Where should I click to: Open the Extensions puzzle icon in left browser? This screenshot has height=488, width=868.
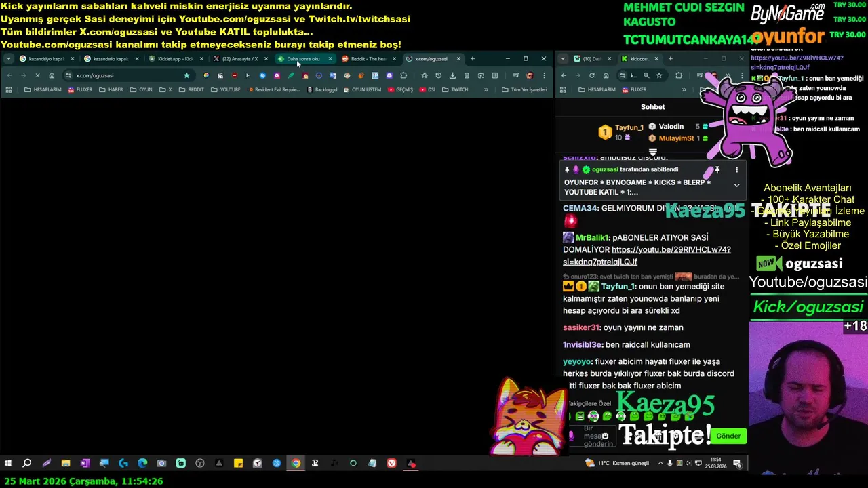click(403, 75)
